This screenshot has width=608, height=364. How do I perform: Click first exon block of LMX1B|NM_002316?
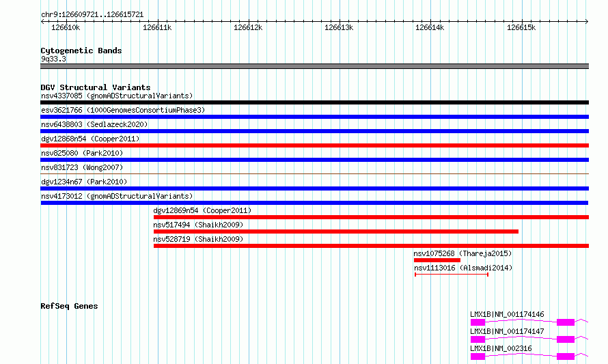pyautogui.click(x=478, y=356)
